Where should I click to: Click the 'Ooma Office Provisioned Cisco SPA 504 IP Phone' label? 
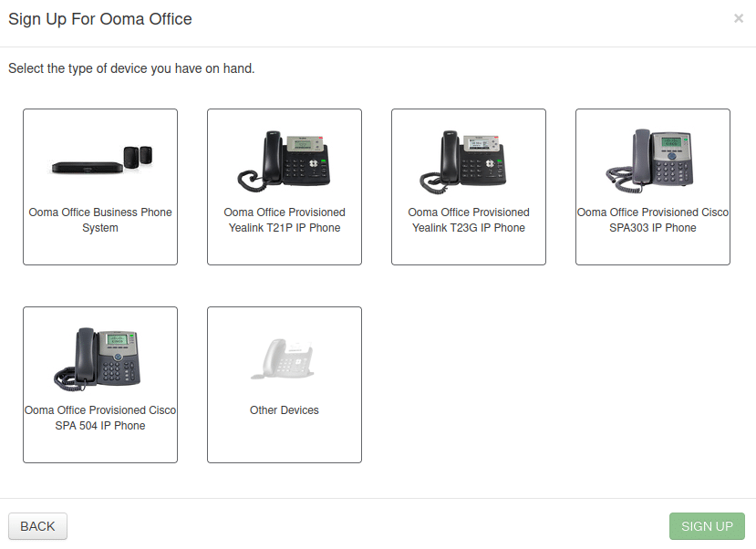(100, 418)
